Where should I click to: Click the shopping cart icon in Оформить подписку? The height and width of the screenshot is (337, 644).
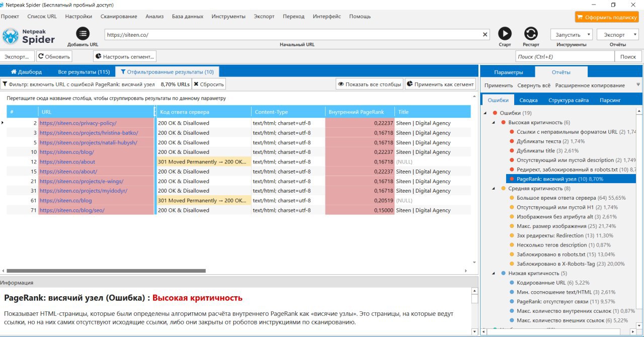tap(580, 17)
